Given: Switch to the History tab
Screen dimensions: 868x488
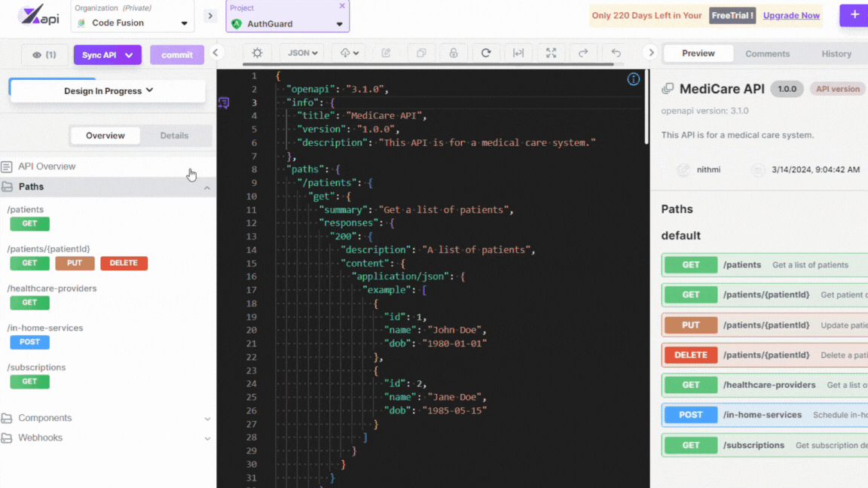Looking at the screenshot, I should pyautogui.click(x=836, y=53).
